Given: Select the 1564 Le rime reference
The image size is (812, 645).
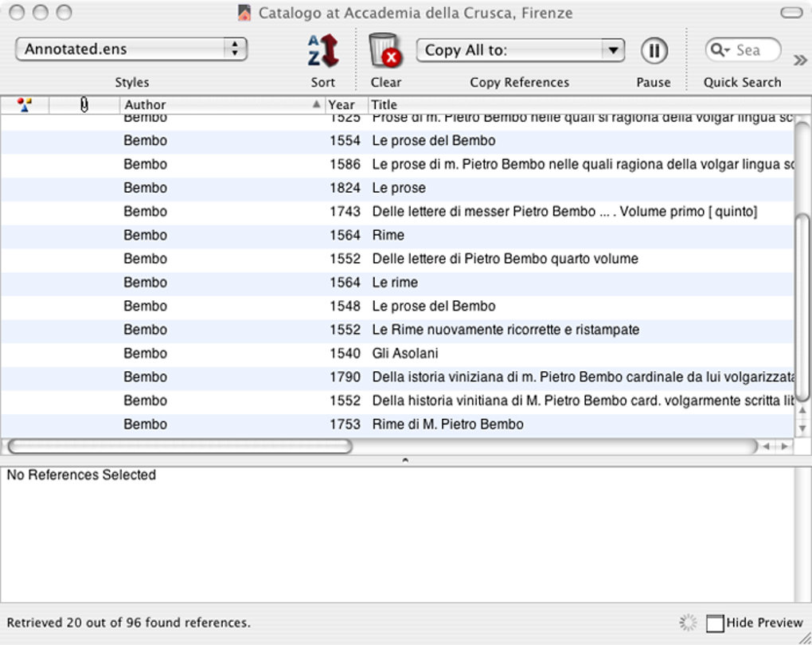Looking at the screenshot, I should pos(397,283).
